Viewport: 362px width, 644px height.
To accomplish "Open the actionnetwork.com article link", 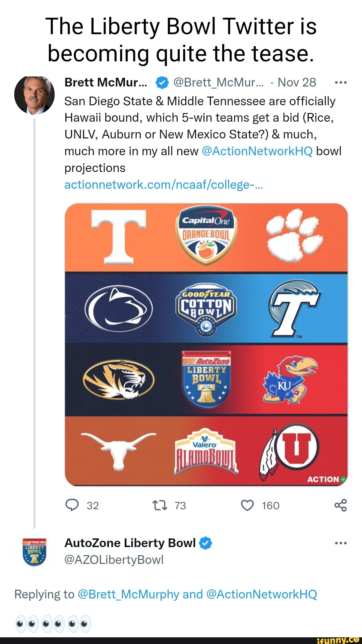I will 164,185.
